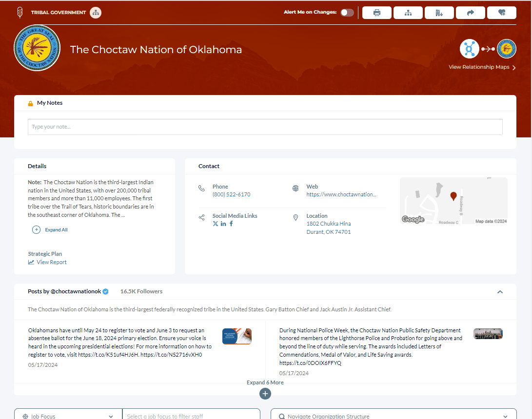Open the t.co/NS2716vXH0 link
The image size is (532, 419).
tap(171, 355)
